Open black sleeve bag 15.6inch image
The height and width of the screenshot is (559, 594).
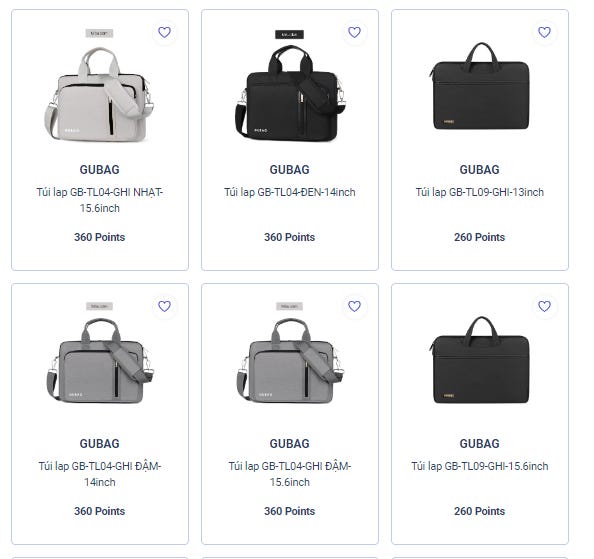pos(480,360)
